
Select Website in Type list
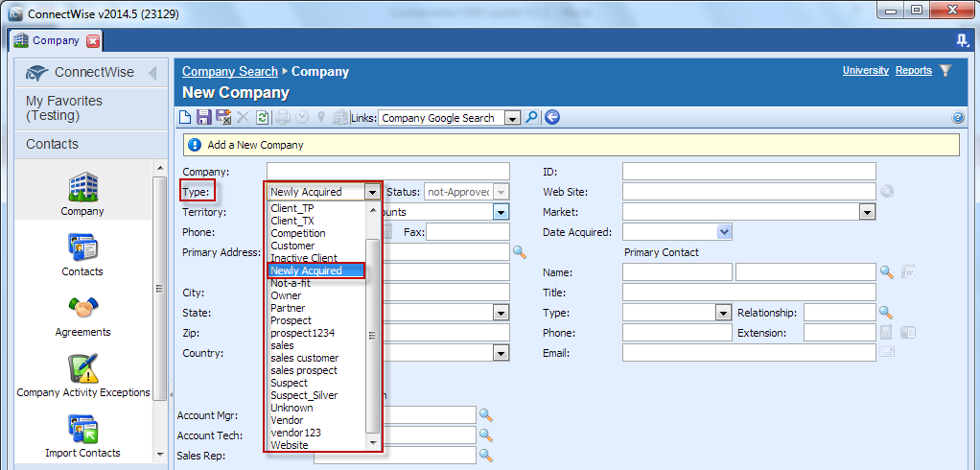290,446
